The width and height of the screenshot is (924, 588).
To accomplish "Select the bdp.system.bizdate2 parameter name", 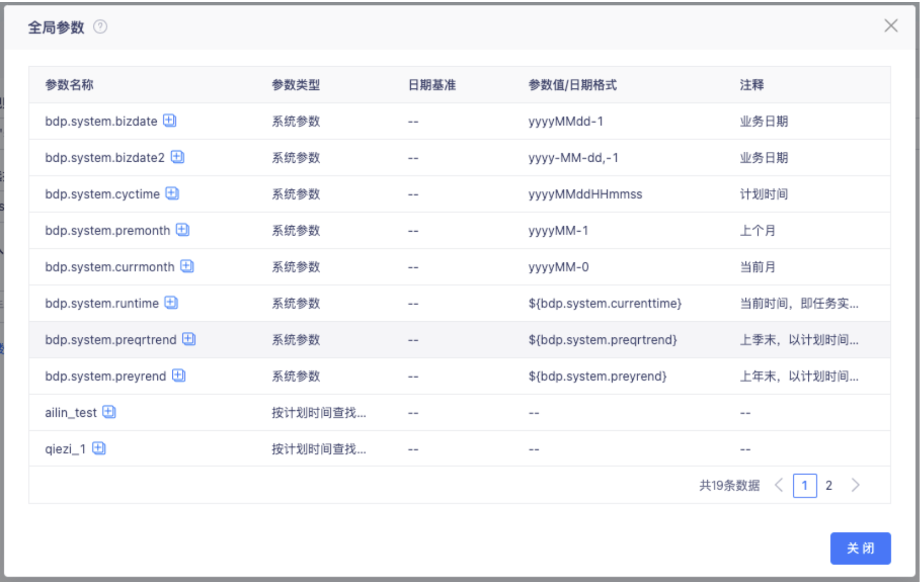I will pyautogui.click(x=105, y=158).
